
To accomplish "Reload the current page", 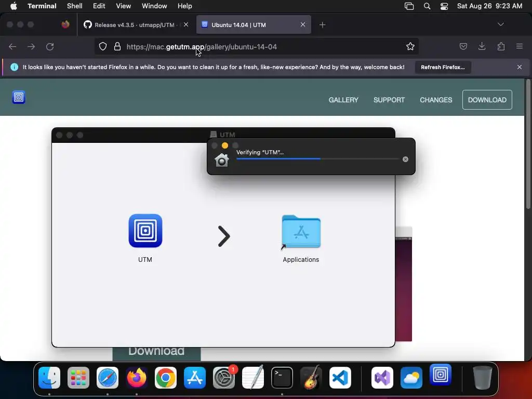I will pyautogui.click(x=50, y=46).
